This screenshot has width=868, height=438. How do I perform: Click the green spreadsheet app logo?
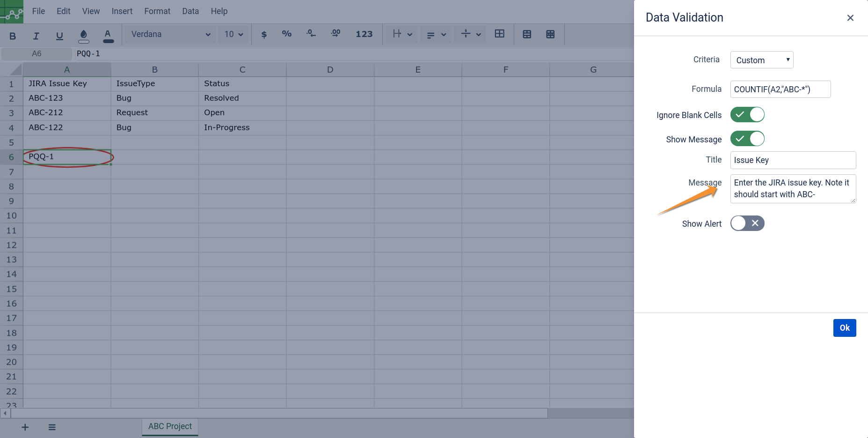(x=12, y=12)
